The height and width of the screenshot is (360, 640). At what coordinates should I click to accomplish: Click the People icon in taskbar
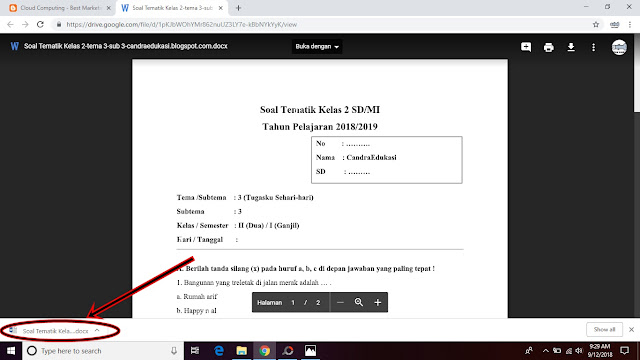coord(529,351)
